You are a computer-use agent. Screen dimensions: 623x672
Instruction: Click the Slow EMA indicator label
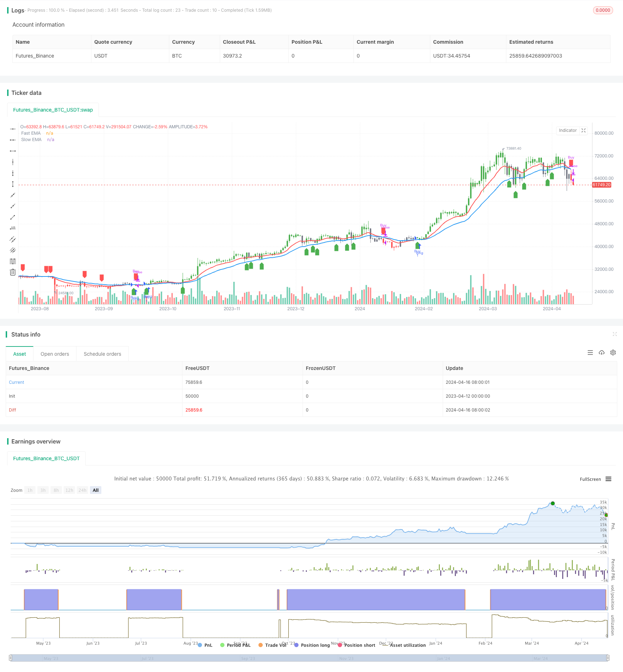(31, 140)
